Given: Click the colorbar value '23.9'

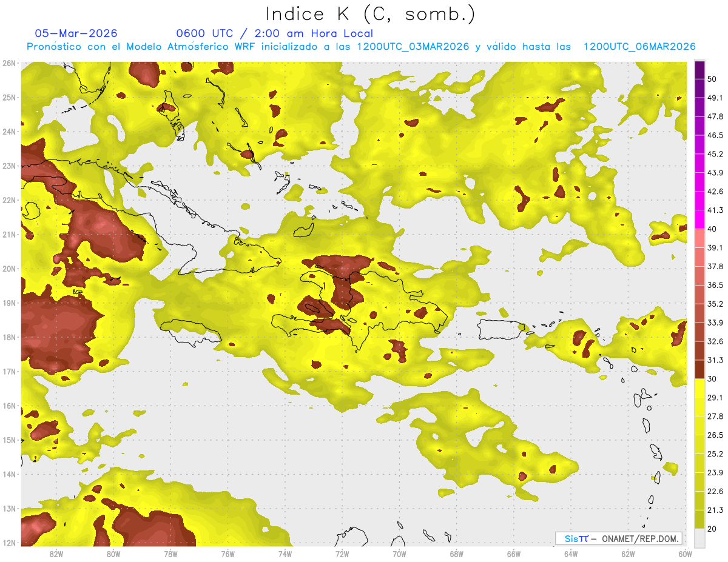Looking at the screenshot, I should coord(715,473).
